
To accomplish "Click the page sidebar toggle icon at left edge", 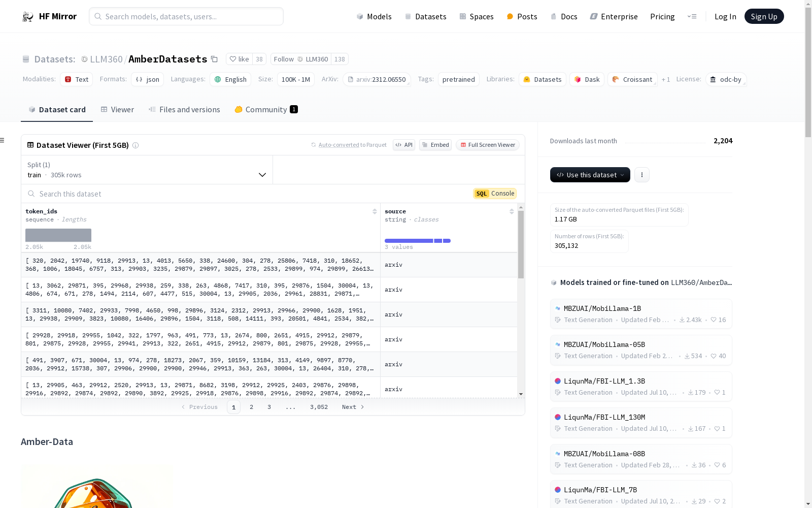I will (x=3, y=140).
